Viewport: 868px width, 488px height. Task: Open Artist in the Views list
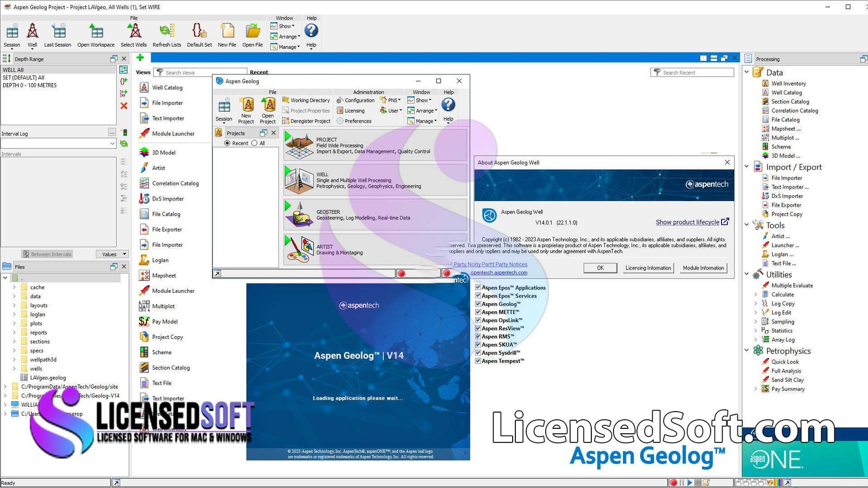(158, 168)
